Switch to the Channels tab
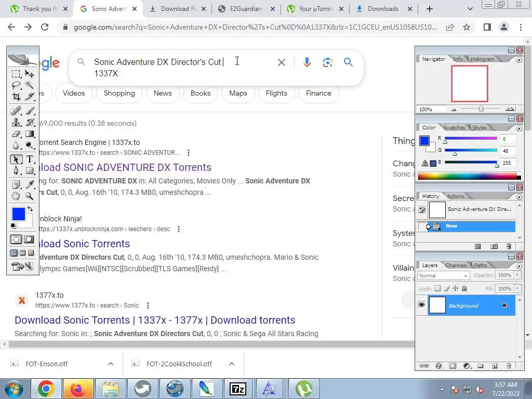The image size is (532, 399). (456, 265)
